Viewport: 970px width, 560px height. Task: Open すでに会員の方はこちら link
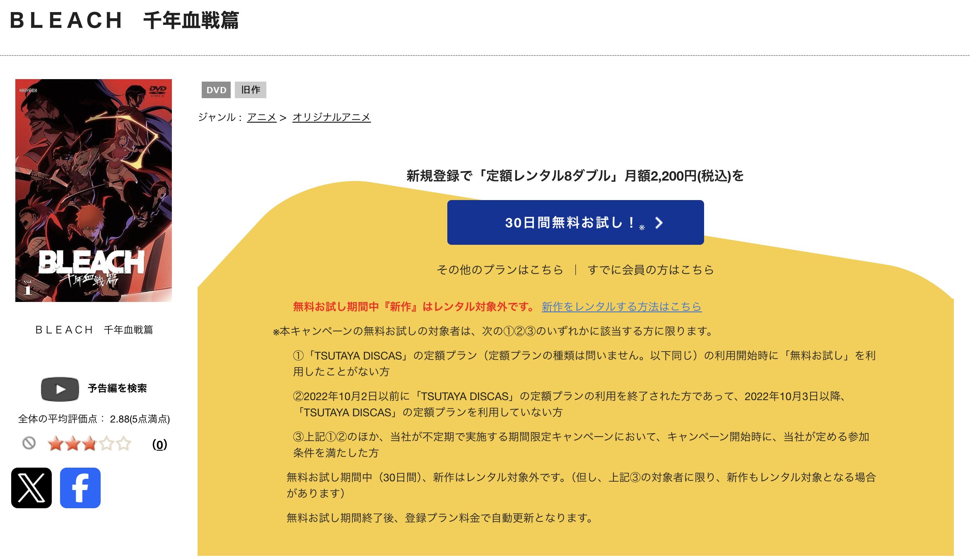click(x=651, y=270)
